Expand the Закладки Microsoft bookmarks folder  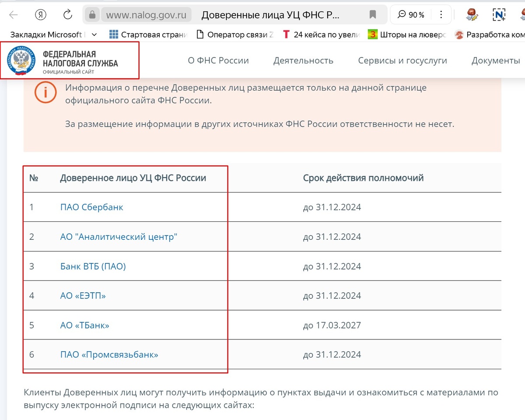point(53,35)
